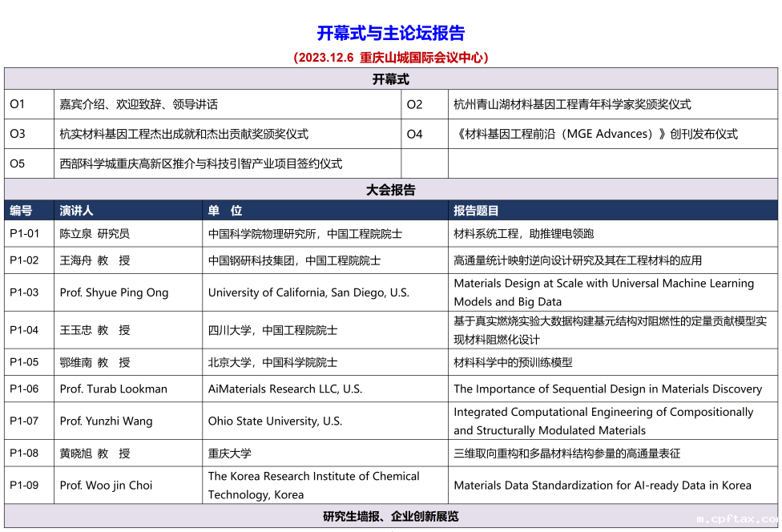Select speaker Prof. Turab Lookman
The image size is (782, 532).
(x=114, y=389)
